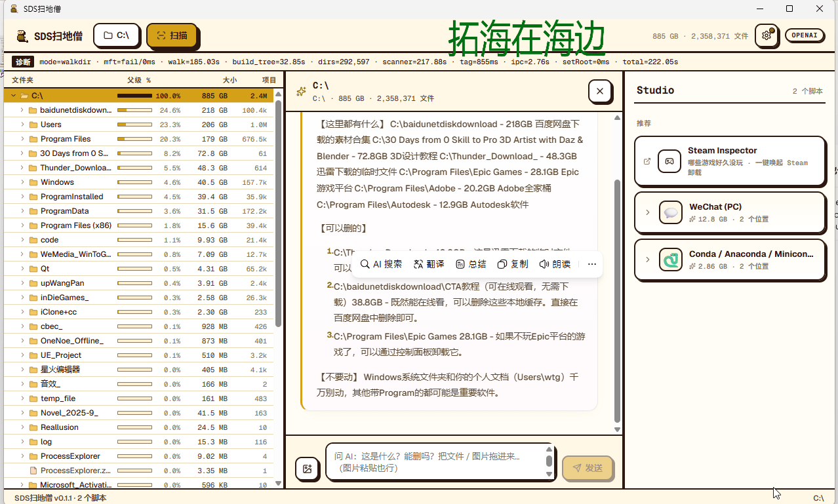Sort by the 大小 column header

click(x=229, y=80)
